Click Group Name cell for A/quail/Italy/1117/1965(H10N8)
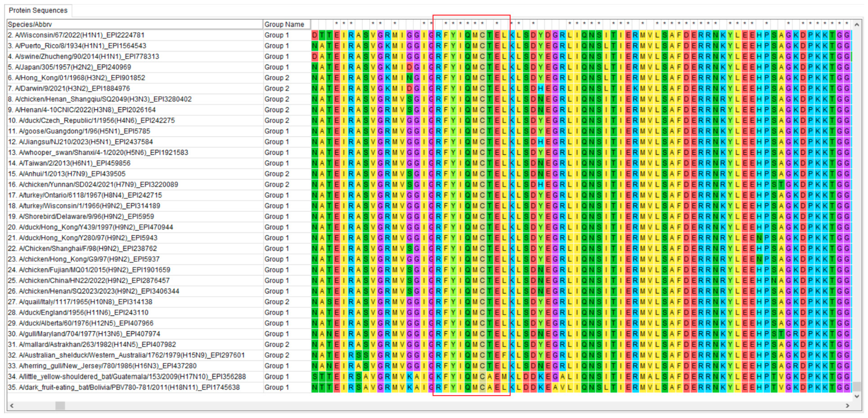868x418 pixels. 276,302
